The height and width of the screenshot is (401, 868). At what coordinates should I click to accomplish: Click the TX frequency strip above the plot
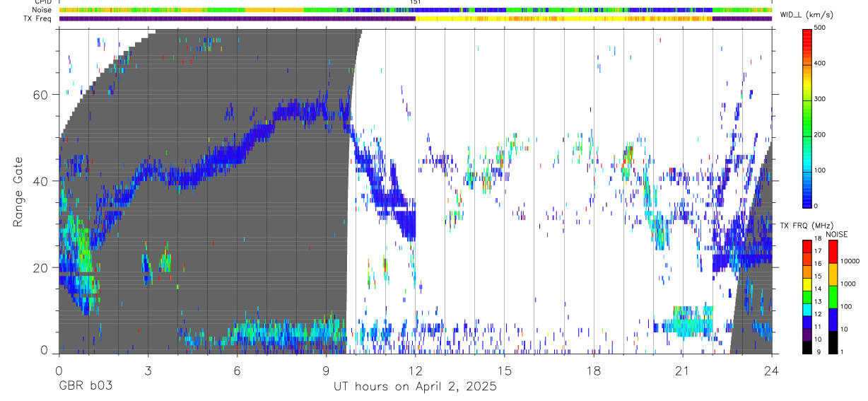(415, 18)
